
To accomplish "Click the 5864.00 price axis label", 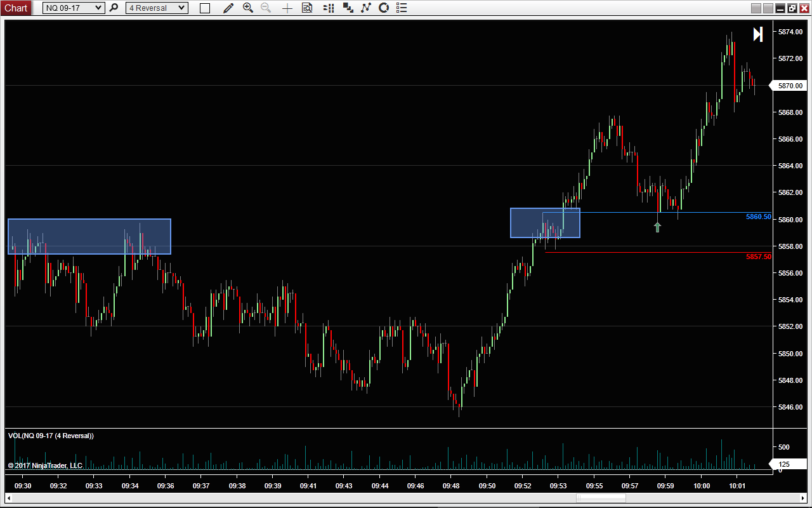I will tap(790, 166).
